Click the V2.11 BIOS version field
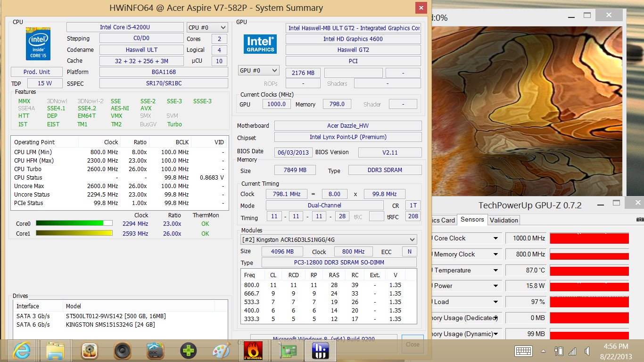The image size is (644, 362). click(x=390, y=152)
